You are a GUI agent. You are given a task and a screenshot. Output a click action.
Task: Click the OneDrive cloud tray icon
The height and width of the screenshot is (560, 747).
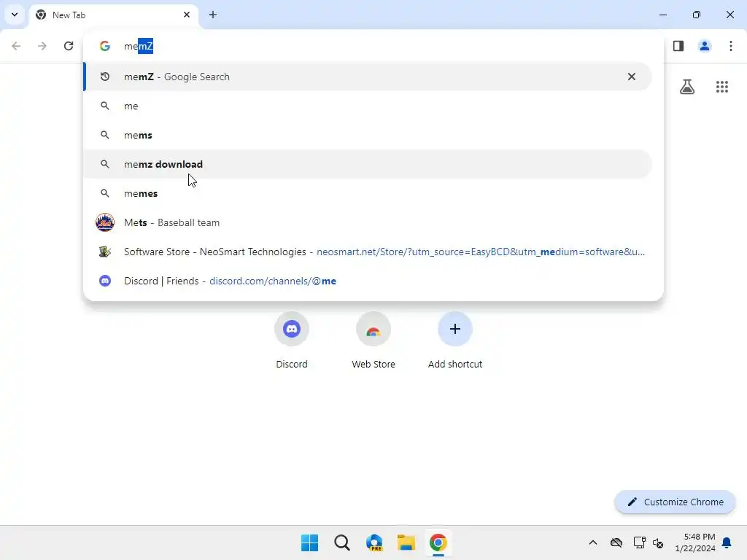(x=616, y=542)
